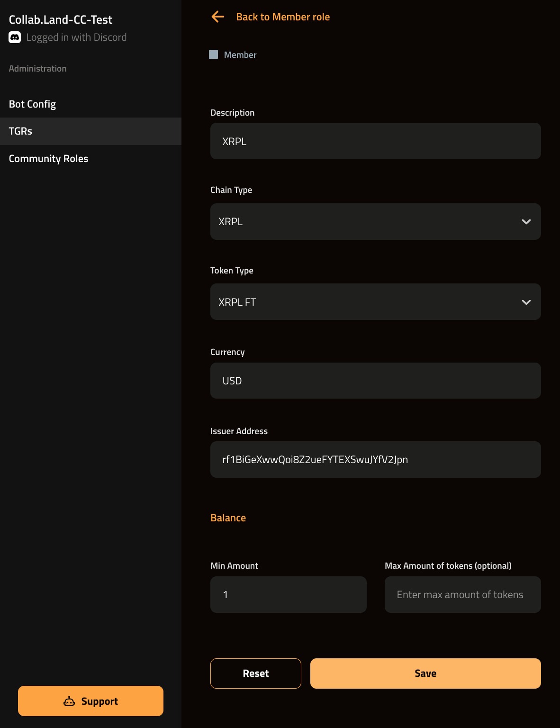Focus the Description field containing XRPL
The height and width of the screenshot is (728, 560).
[x=375, y=141]
